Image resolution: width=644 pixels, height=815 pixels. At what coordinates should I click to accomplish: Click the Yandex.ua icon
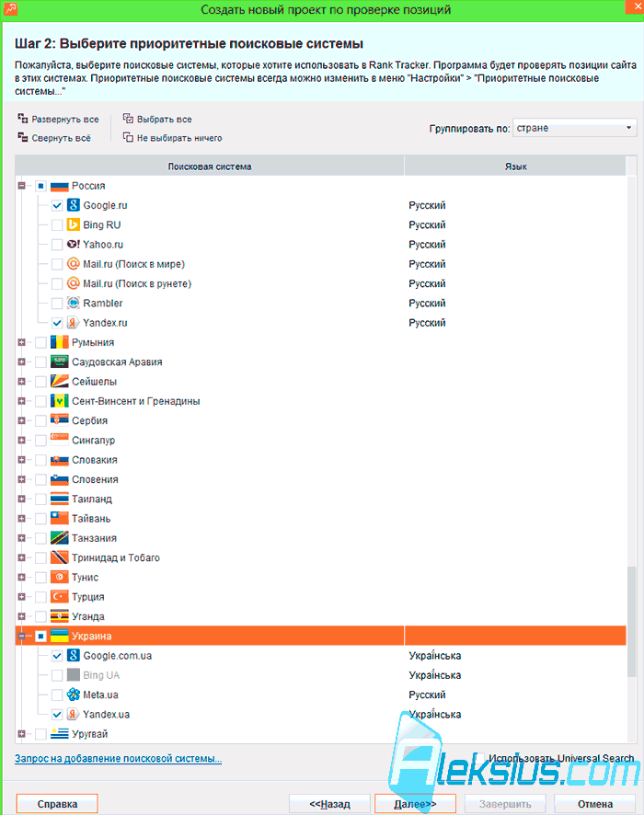pos(74,714)
